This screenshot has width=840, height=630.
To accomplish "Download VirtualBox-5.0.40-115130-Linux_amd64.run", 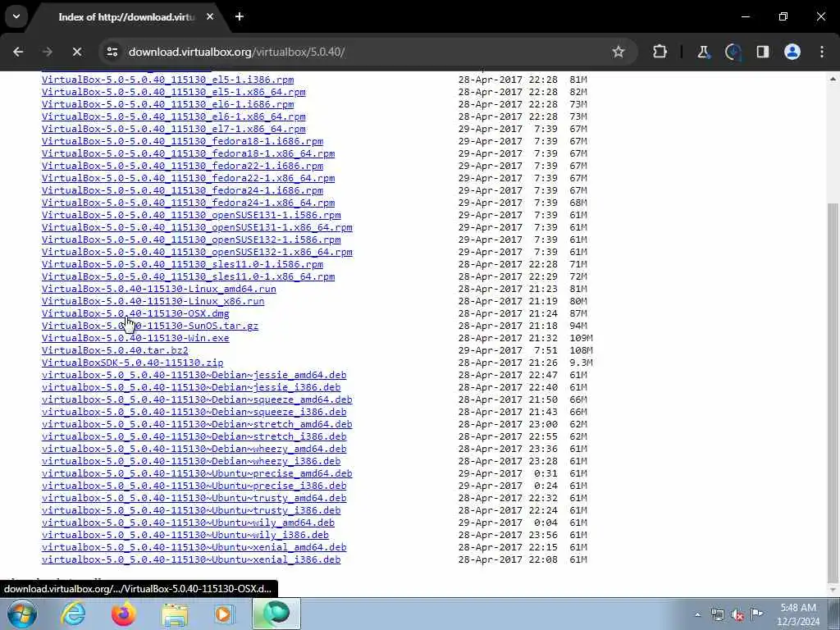I will tap(159, 289).
